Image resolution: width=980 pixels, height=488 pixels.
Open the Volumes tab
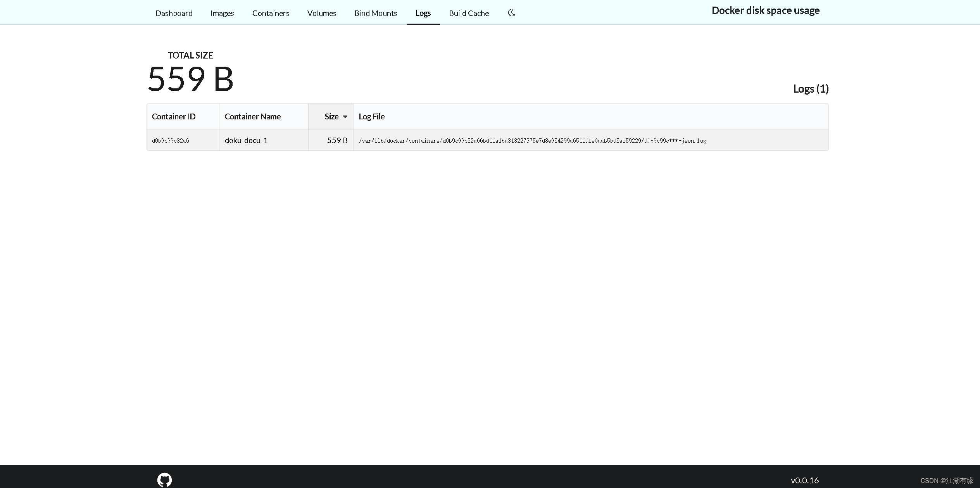[322, 13]
